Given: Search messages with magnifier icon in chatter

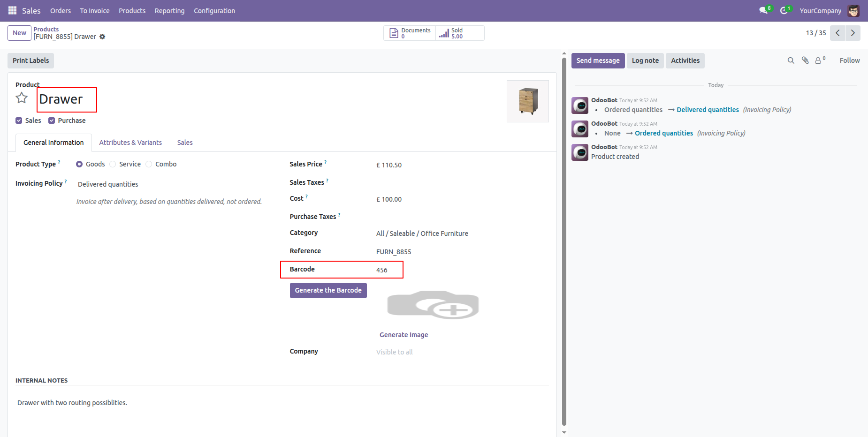Looking at the screenshot, I should click(x=791, y=60).
